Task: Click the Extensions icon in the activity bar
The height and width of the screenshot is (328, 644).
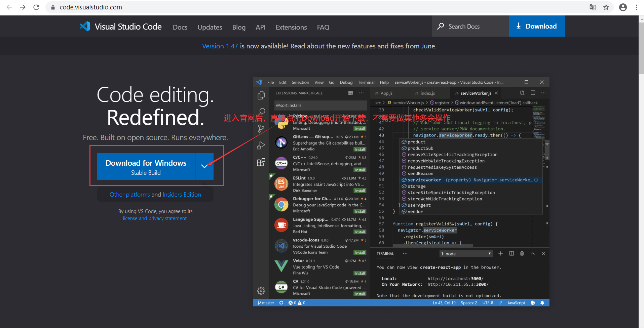Action: (261, 162)
